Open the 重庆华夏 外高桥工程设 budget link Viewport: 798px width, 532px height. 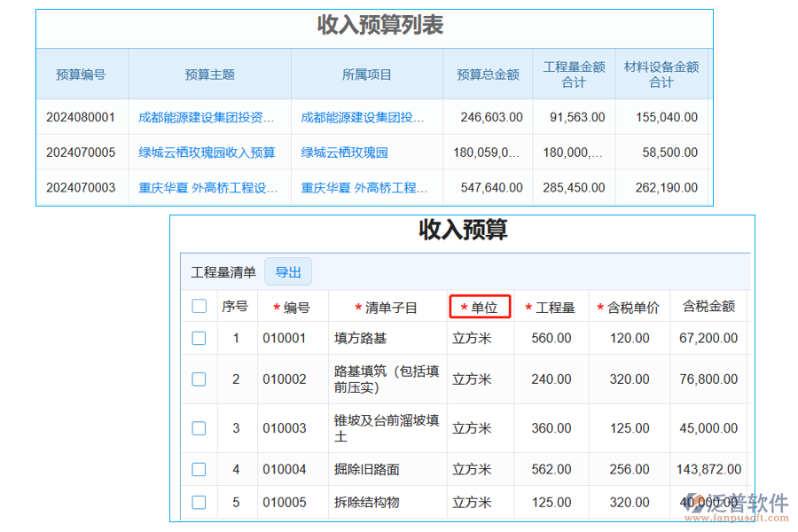pos(209,187)
